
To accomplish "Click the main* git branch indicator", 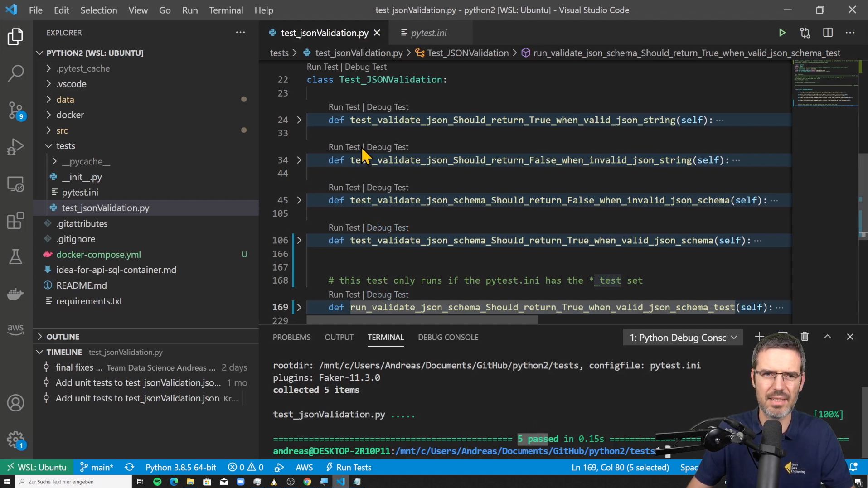I will (97, 467).
